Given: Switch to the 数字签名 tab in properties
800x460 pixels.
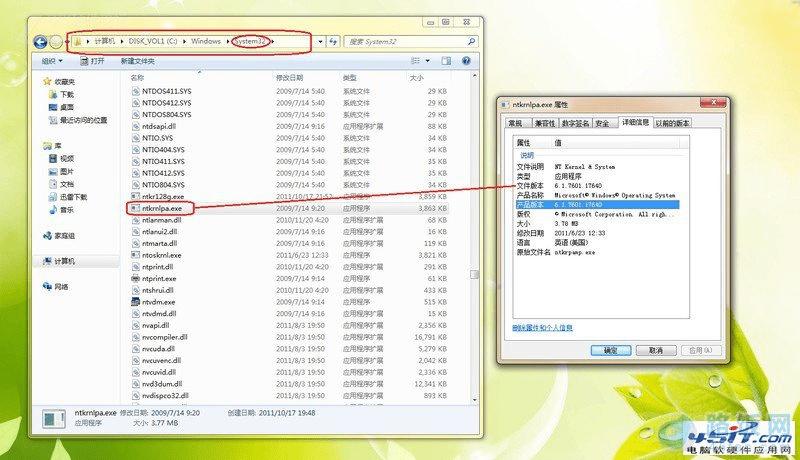Looking at the screenshot, I should tap(576, 123).
